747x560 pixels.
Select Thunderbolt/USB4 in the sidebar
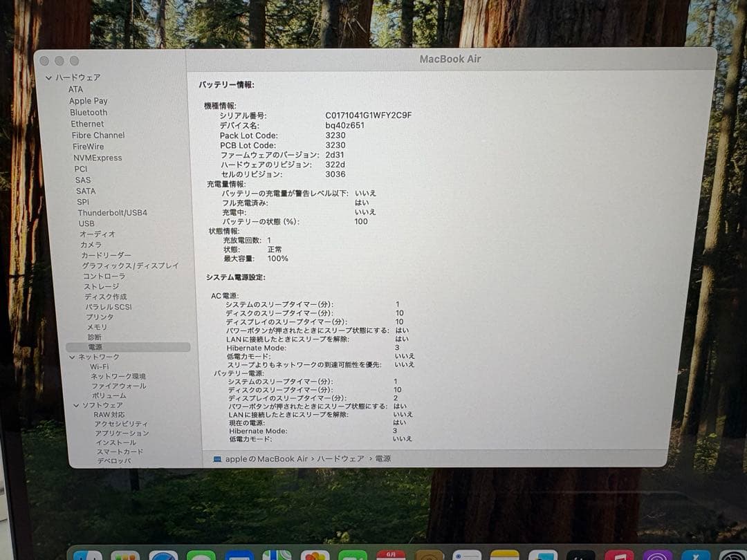pyautogui.click(x=113, y=212)
